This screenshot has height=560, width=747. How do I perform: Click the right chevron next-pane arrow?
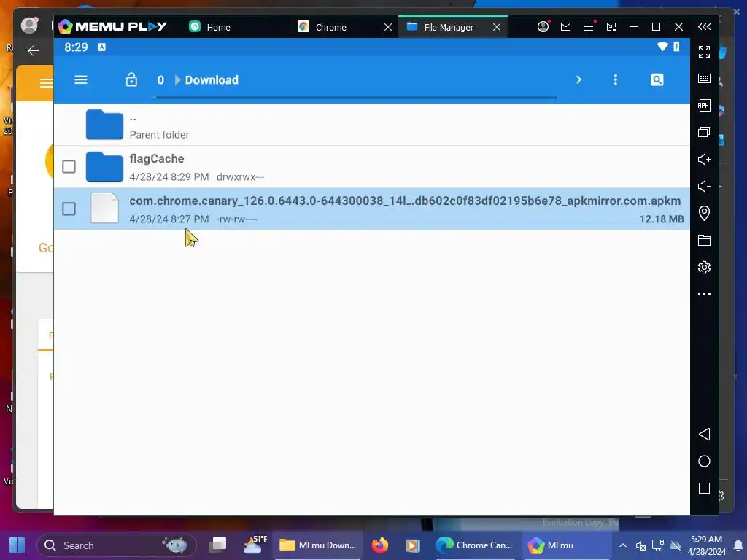coord(578,79)
